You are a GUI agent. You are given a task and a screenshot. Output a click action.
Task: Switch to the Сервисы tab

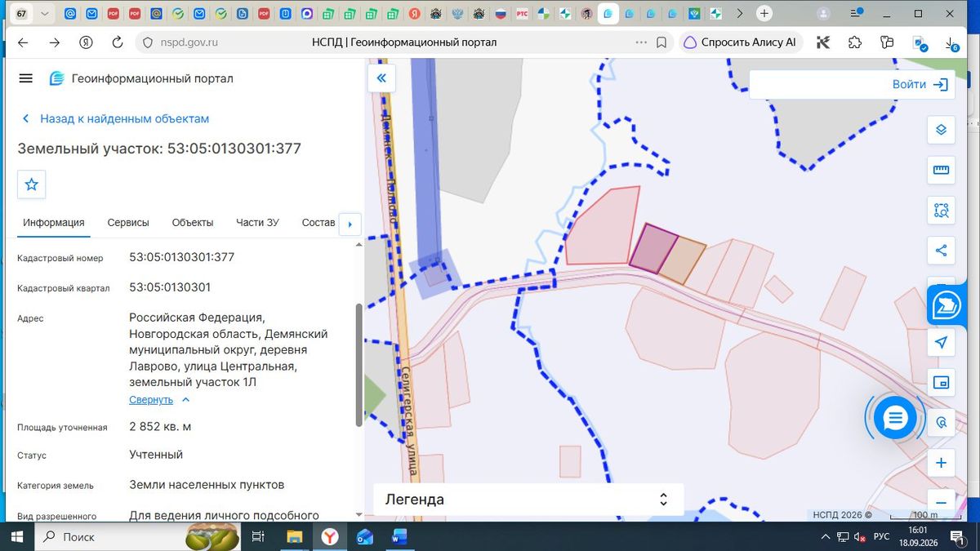(128, 223)
